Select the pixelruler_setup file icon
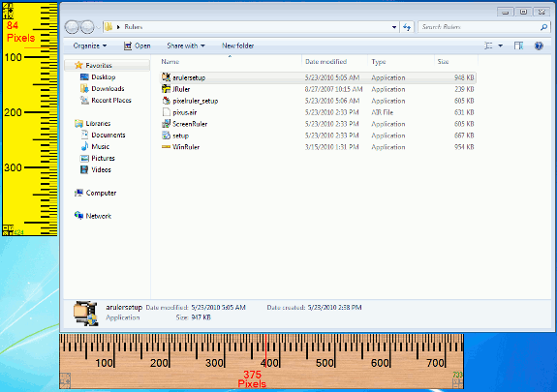Screen dimensions: 557x392 [166, 101]
